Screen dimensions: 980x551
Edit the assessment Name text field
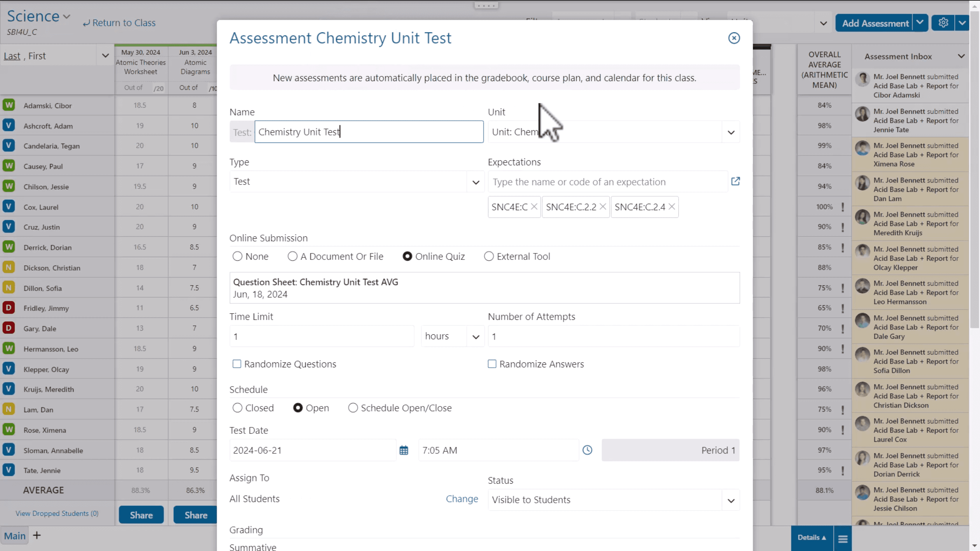pyautogui.click(x=369, y=132)
